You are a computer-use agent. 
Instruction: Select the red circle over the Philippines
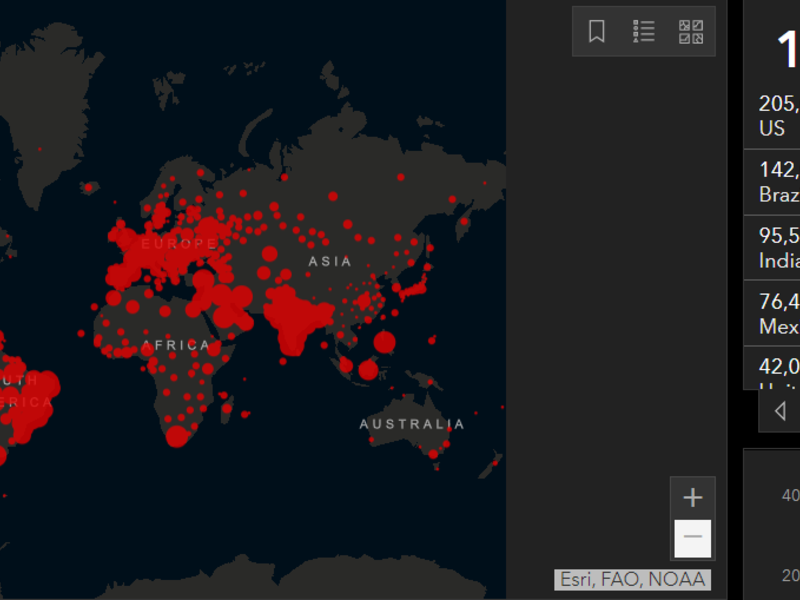[x=384, y=343]
